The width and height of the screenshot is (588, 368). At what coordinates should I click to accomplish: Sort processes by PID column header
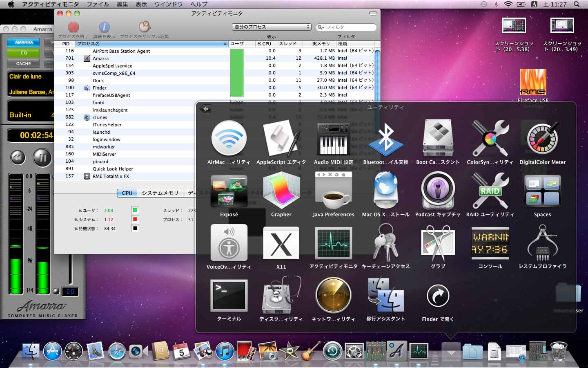point(65,43)
